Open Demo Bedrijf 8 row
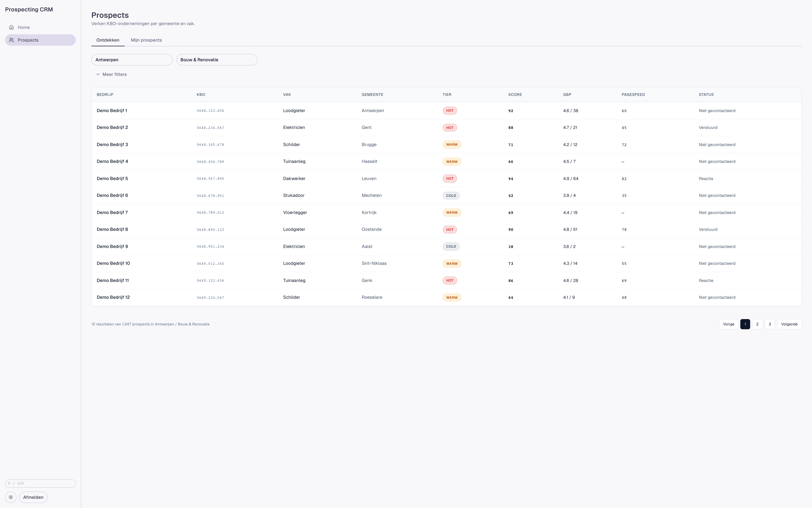Screen dimensions: 812x508 tap(446, 230)
